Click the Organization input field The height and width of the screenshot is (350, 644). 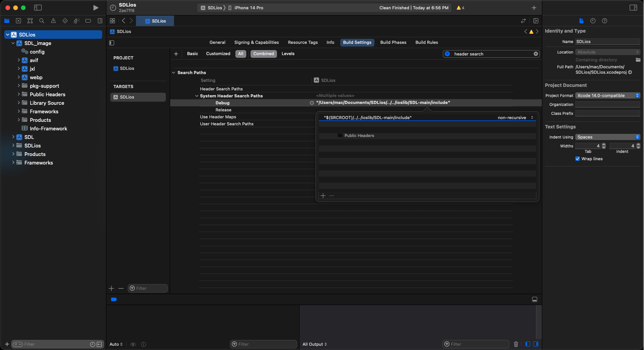tap(607, 104)
